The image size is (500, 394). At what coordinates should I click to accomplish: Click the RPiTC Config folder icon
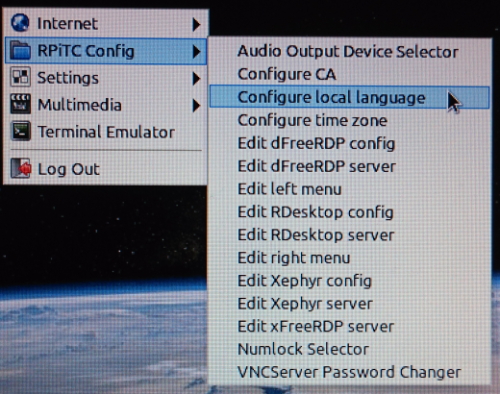20,51
